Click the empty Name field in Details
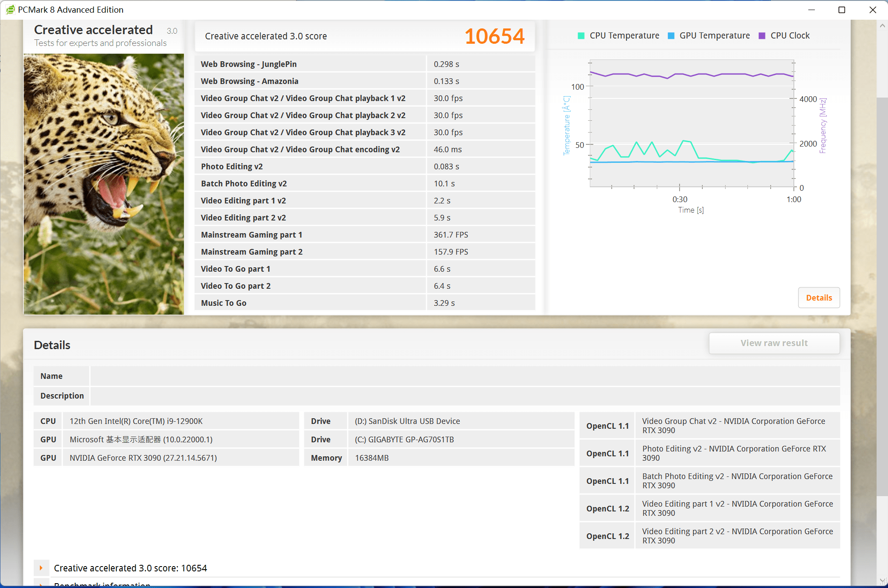 [x=464, y=376]
